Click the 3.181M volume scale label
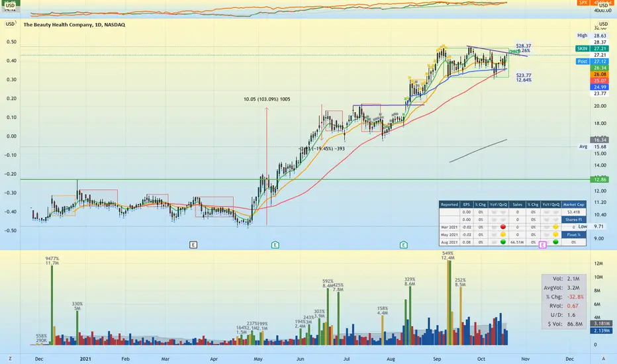Screen dimensions: 617x364 pos(602,324)
